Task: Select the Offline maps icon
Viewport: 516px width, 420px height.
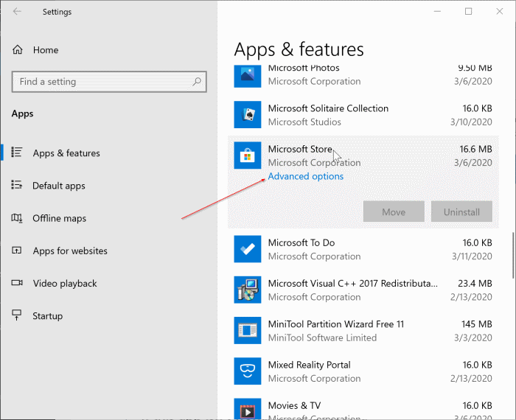Action: [17, 217]
